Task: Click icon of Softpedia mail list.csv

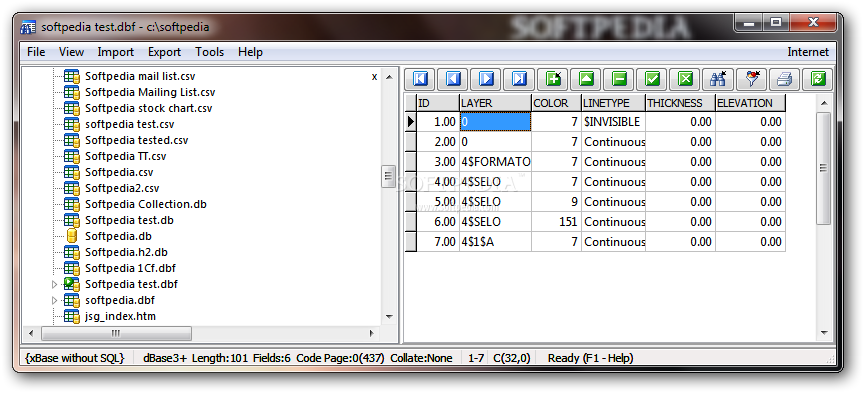Action: pos(72,76)
